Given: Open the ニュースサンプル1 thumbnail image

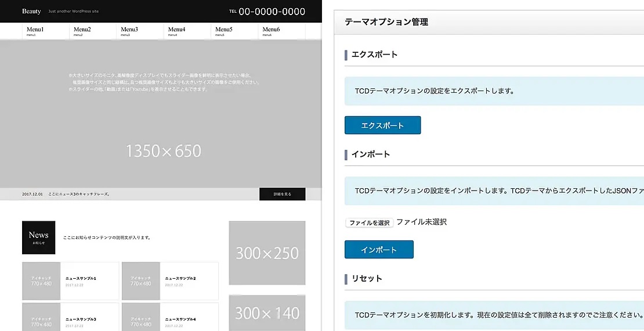Looking at the screenshot, I should coord(41,281).
